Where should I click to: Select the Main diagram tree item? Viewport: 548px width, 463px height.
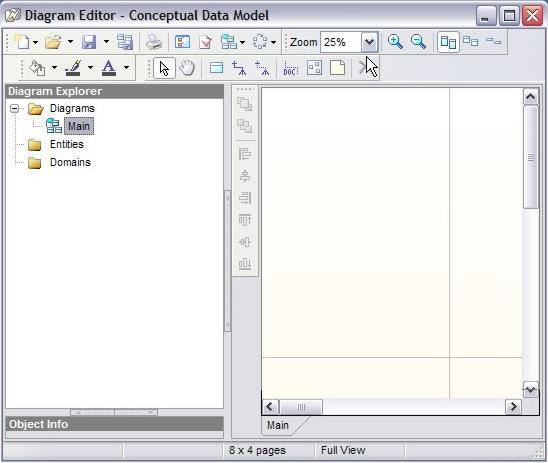tap(79, 126)
